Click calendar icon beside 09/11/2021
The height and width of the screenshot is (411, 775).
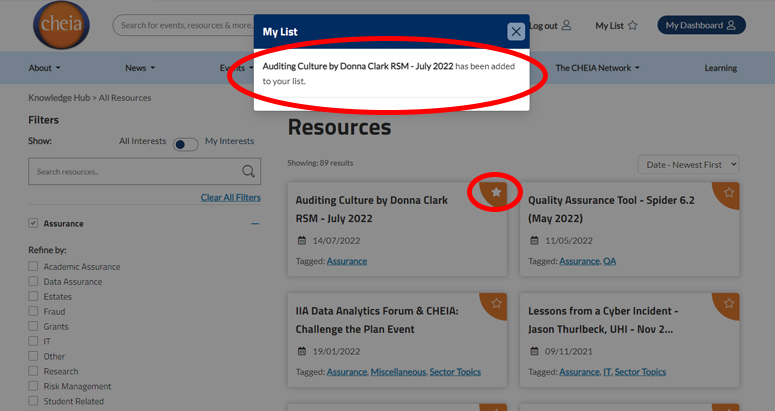[x=534, y=351]
